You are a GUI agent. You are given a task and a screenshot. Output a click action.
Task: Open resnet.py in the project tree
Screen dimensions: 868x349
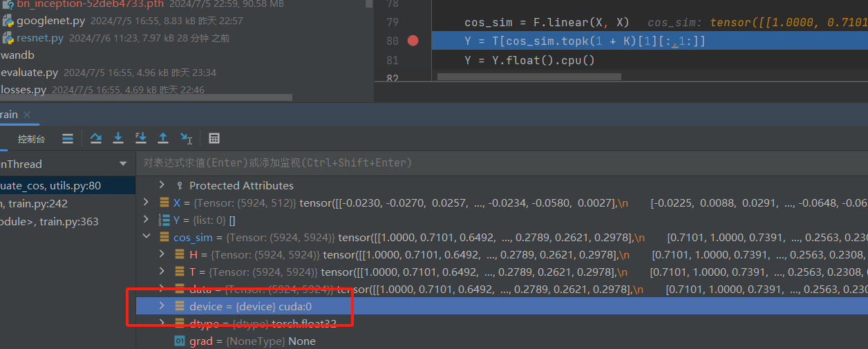(x=40, y=38)
